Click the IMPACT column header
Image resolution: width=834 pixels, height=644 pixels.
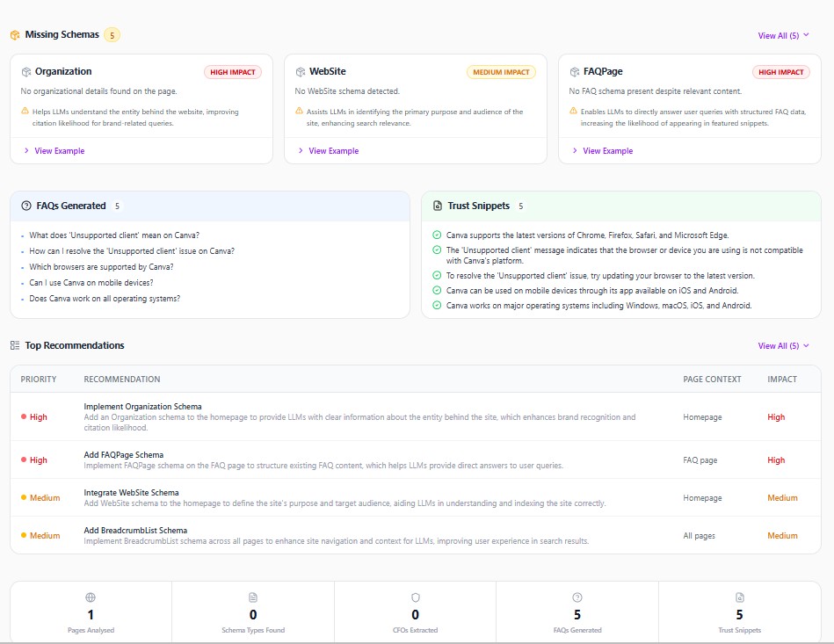[x=782, y=380]
